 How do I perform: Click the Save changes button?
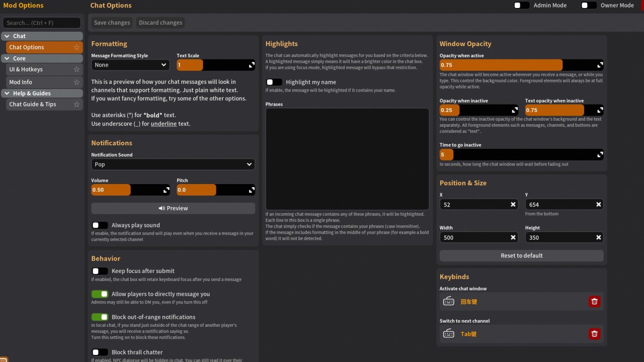pyautogui.click(x=112, y=23)
